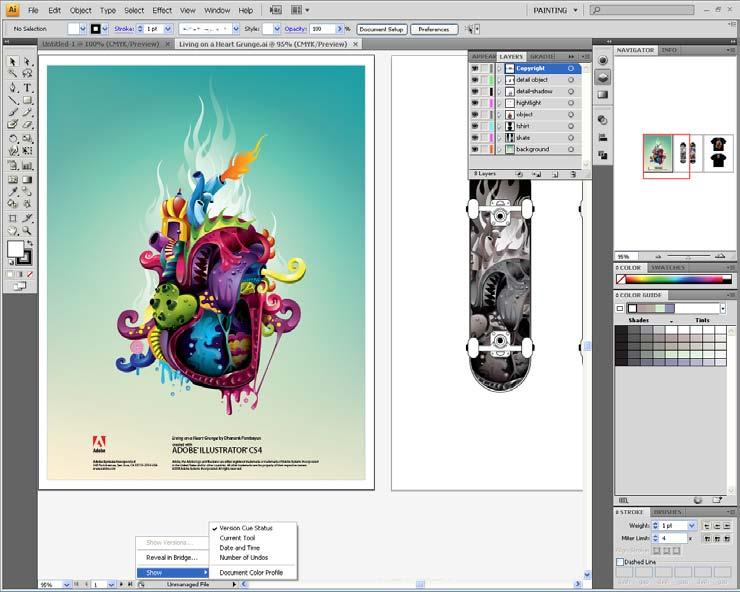740x592 pixels.
Task: Open the Color Guide harmony rules dropdown
Action: coord(723,308)
